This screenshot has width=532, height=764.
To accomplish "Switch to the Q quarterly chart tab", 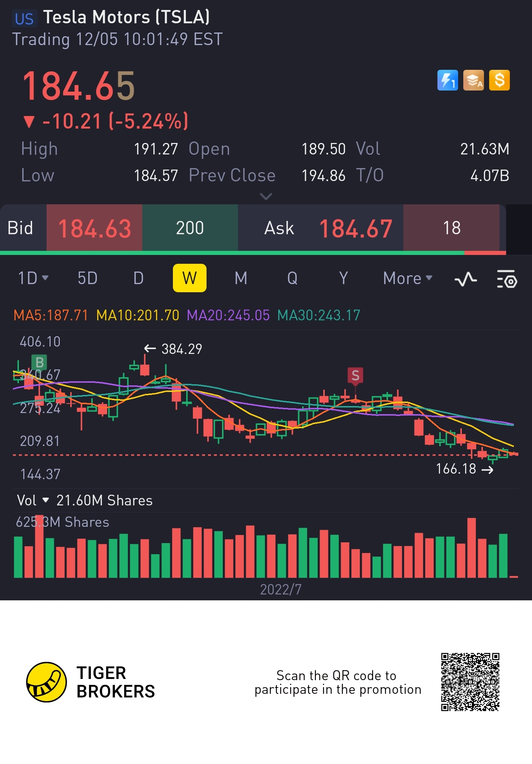I will 292,278.
